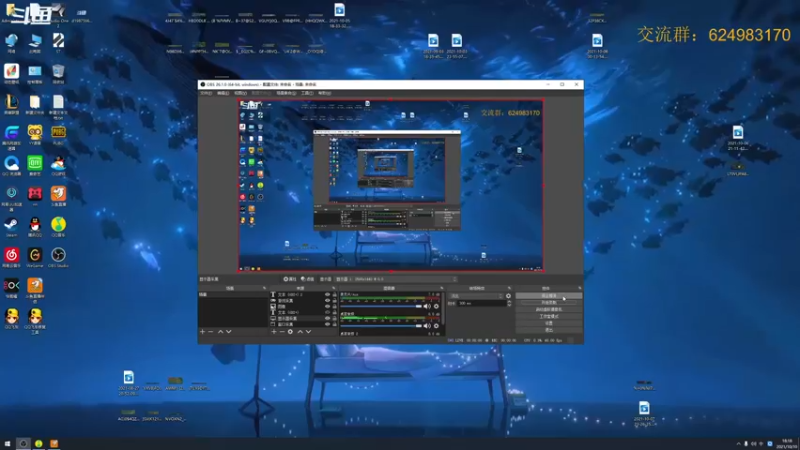Select the League of Legends desktop icon
Screen dimensions: 800x450
click(11, 104)
